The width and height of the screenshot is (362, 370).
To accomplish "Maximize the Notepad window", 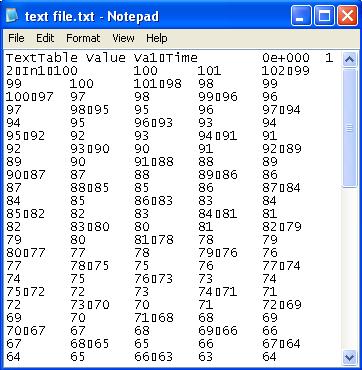I will [x=324, y=16].
